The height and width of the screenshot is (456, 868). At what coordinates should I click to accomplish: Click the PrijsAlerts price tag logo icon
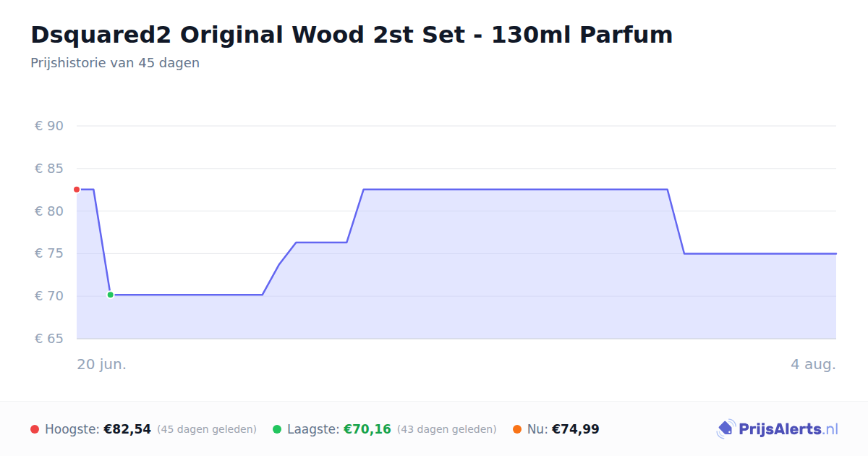coord(726,429)
